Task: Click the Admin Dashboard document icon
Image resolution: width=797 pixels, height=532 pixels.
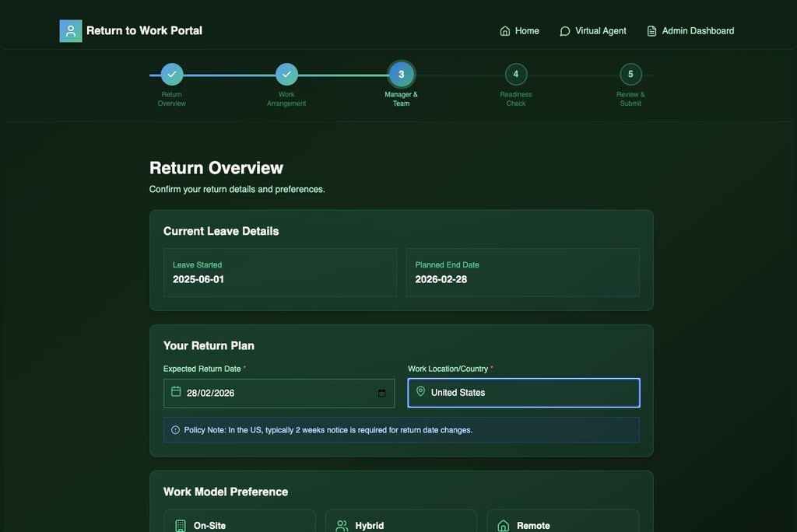Action: pos(652,31)
